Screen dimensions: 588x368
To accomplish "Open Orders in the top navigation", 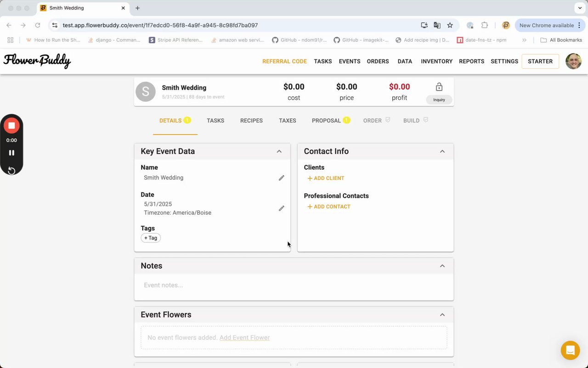I will pyautogui.click(x=378, y=61).
